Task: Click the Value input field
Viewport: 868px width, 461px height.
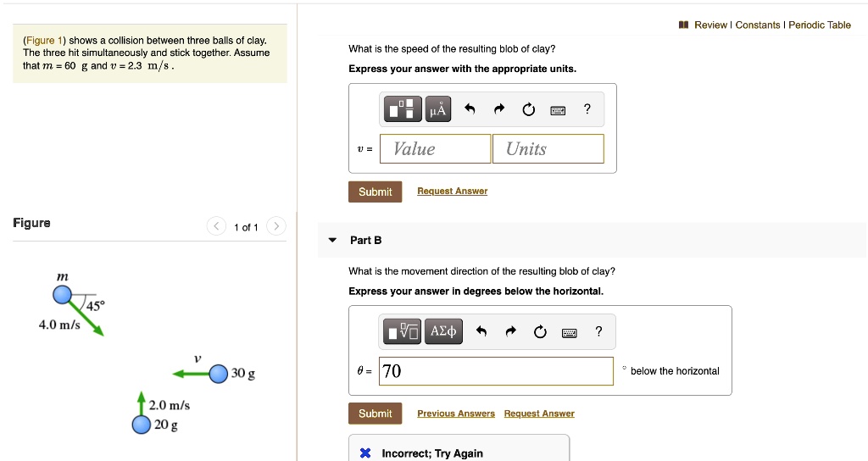Action: (x=435, y=149)
